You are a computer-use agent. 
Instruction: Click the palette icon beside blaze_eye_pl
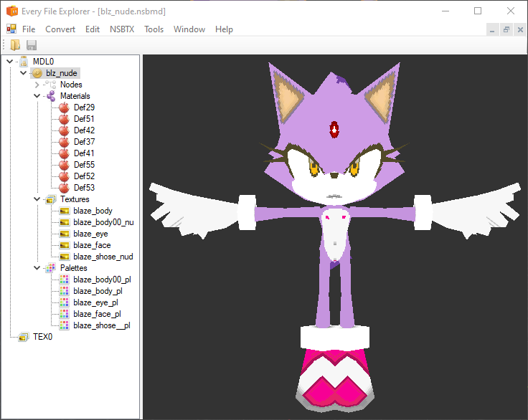[65, 302]
